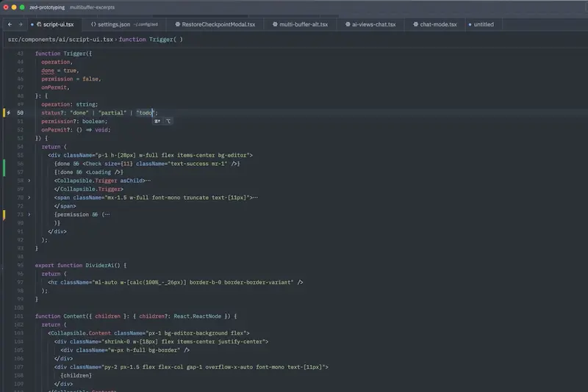The width and height of the screenshot is (588, 392).
Task: Click "export function DividerAi()" on line 95
Action: click(78, 265)
